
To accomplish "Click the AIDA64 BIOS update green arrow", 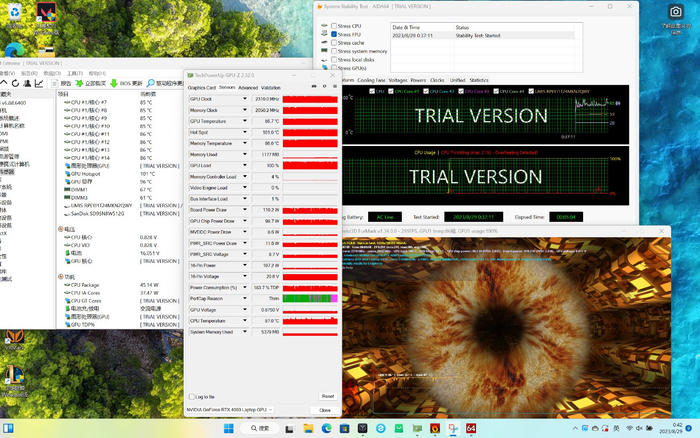I will point(113,83).
